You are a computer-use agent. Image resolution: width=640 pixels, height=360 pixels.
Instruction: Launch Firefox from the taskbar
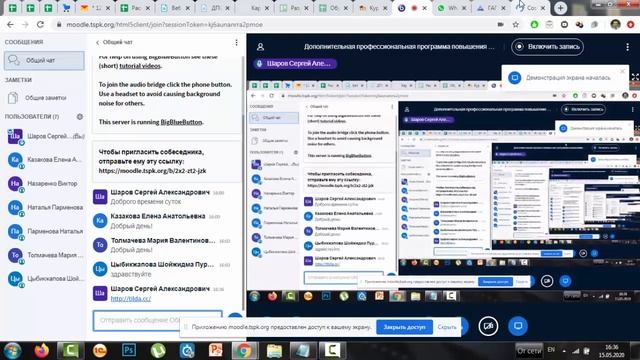(41, 351)
